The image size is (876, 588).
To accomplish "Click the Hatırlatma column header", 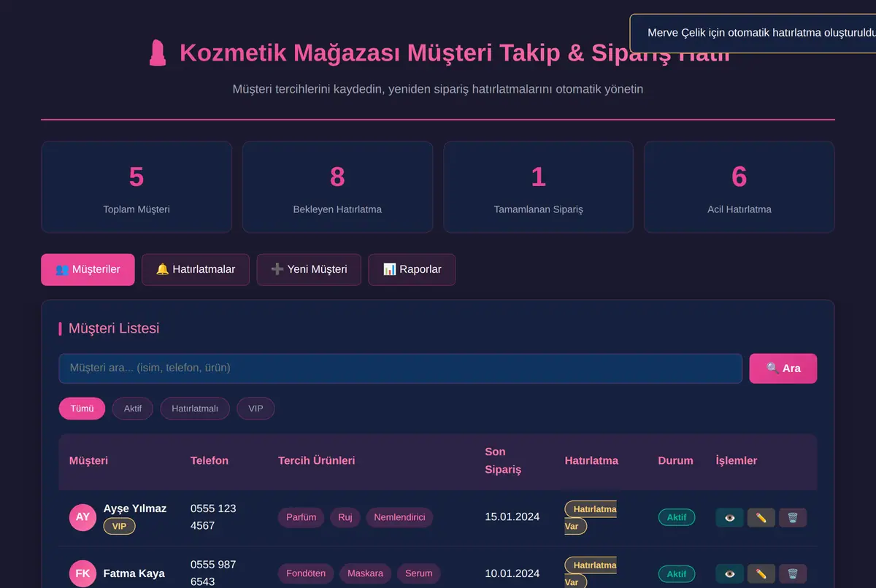I will point(591,460).
